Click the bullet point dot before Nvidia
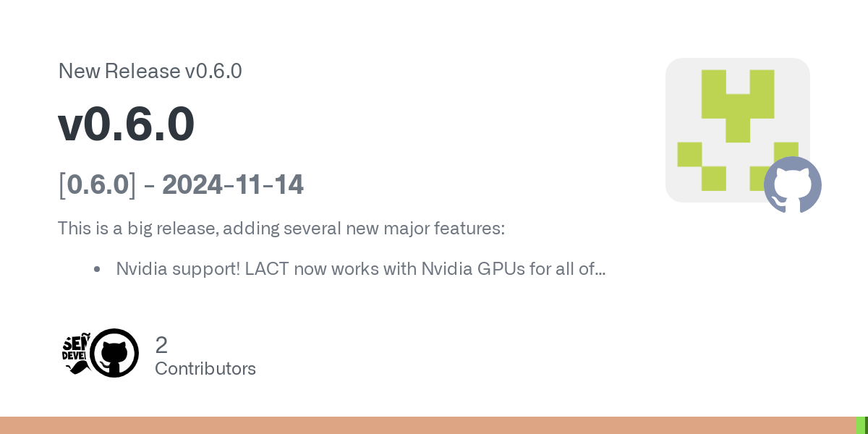The width and height of the screenshot is (868, 434). tap(97, 270)
